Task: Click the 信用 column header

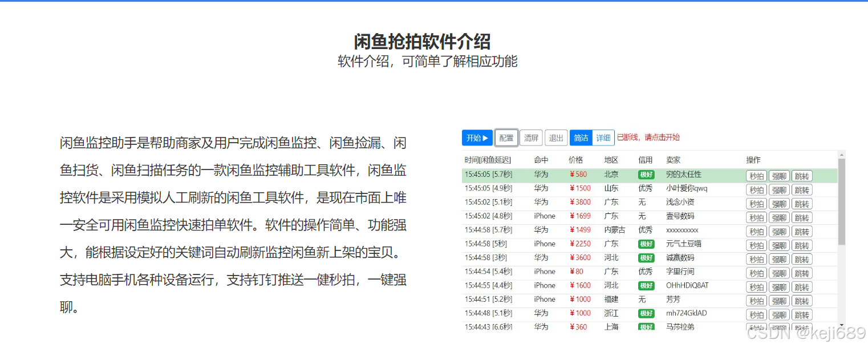Action: (x=646, y=160)
